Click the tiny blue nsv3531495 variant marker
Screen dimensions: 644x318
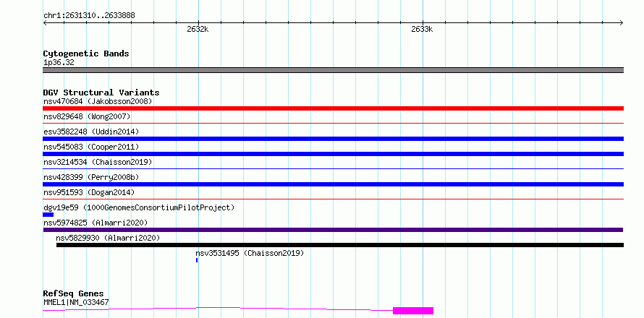point(197,260)
